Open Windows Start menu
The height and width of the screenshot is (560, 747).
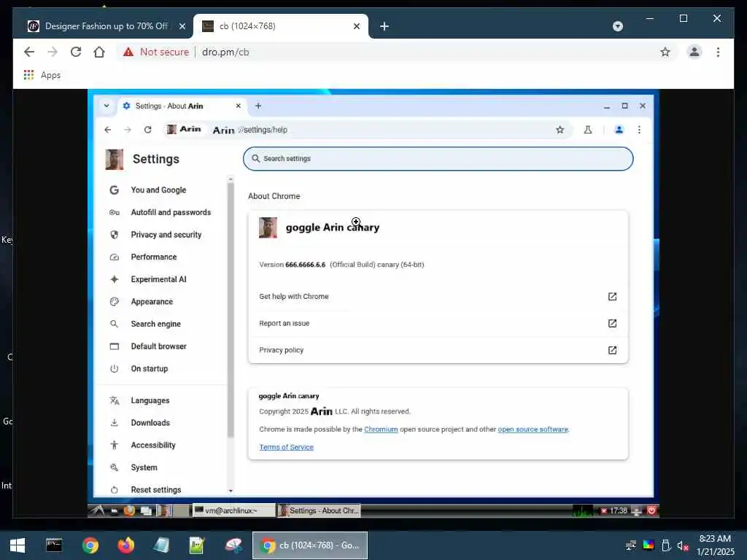click(18, 545)
